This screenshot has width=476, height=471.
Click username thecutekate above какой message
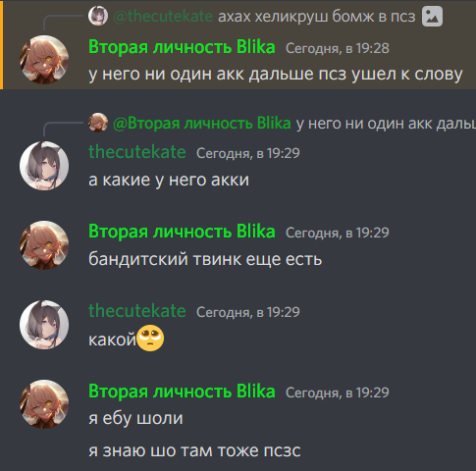click(x=137, y=311)
